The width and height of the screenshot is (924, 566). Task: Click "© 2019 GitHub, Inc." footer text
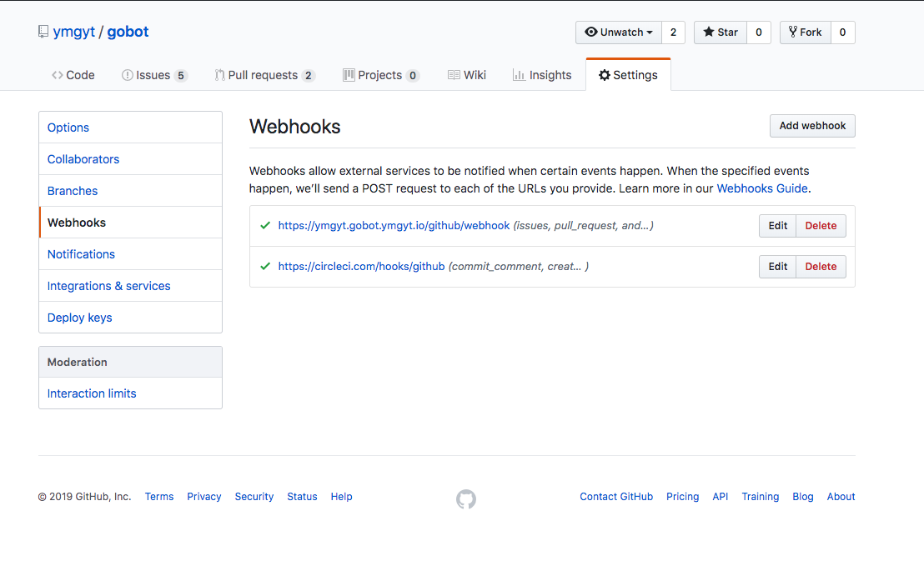(x=84, y=497)
